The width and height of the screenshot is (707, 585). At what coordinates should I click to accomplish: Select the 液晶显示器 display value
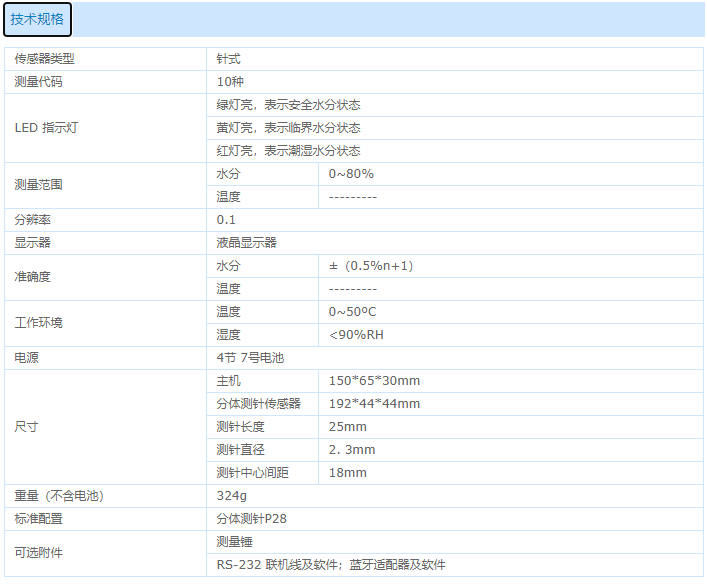click(247, 243)
